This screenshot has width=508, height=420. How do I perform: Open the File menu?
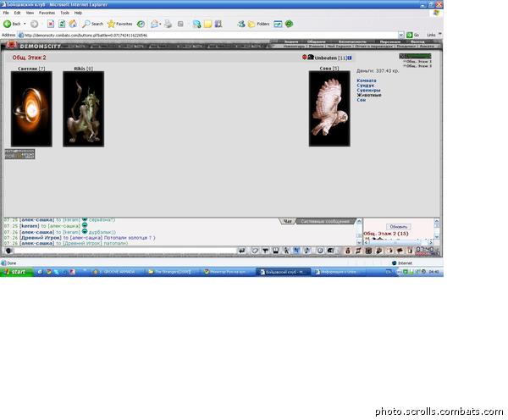pyautogui.click(x=6, y=13)
